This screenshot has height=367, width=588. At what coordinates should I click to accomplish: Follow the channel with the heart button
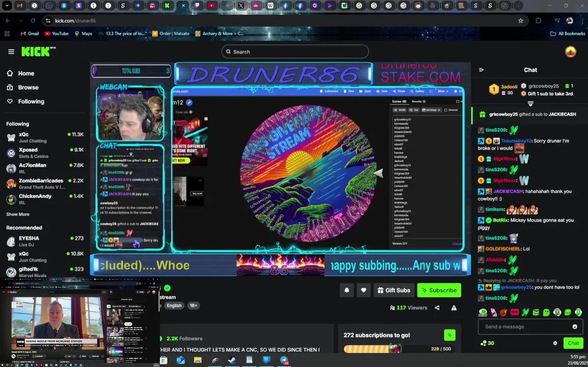pos(363,290)
